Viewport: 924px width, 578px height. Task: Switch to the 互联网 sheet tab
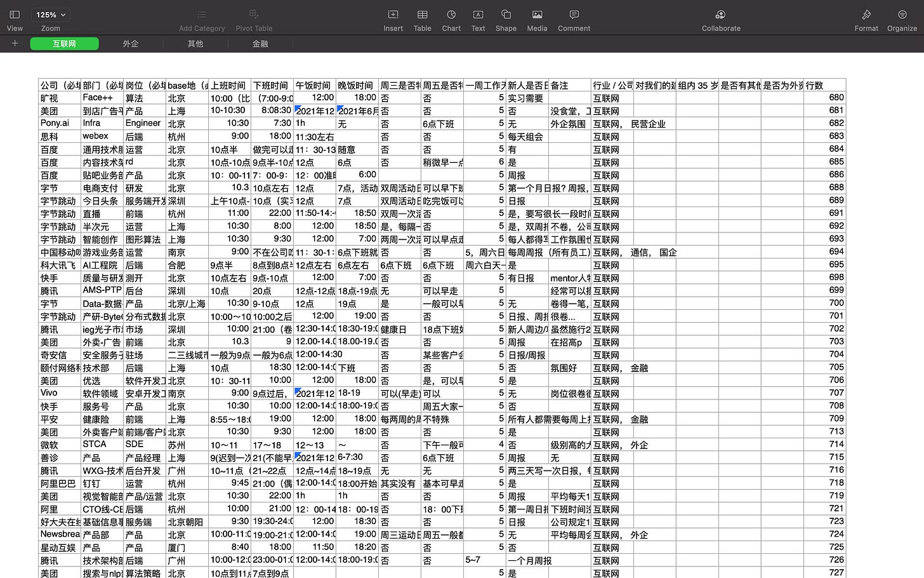pos(64,44)
